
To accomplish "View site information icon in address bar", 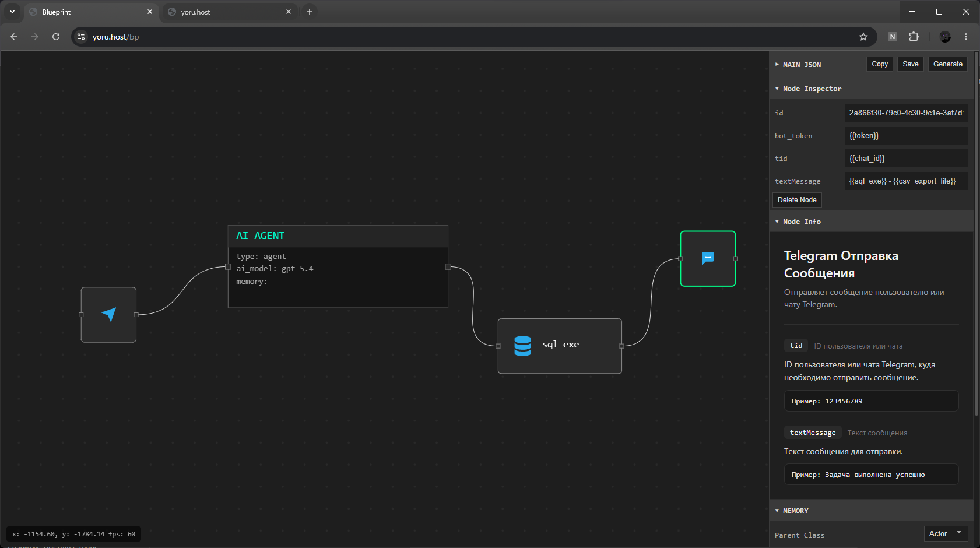I will [x=81, y=37].
